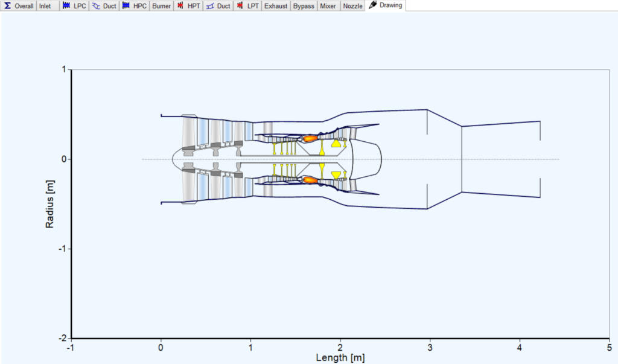Click the orange combustor flame in the drawing
The image size is (618, 364).
(x=310, y=138)
